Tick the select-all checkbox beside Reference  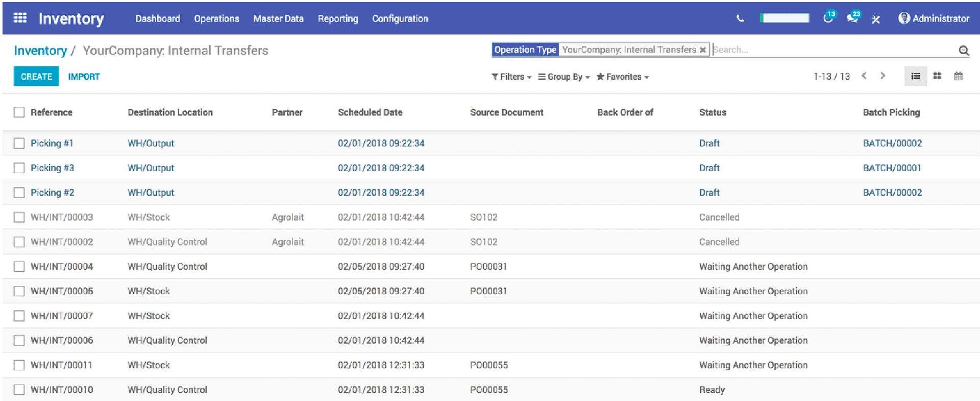tap(19, 112)
